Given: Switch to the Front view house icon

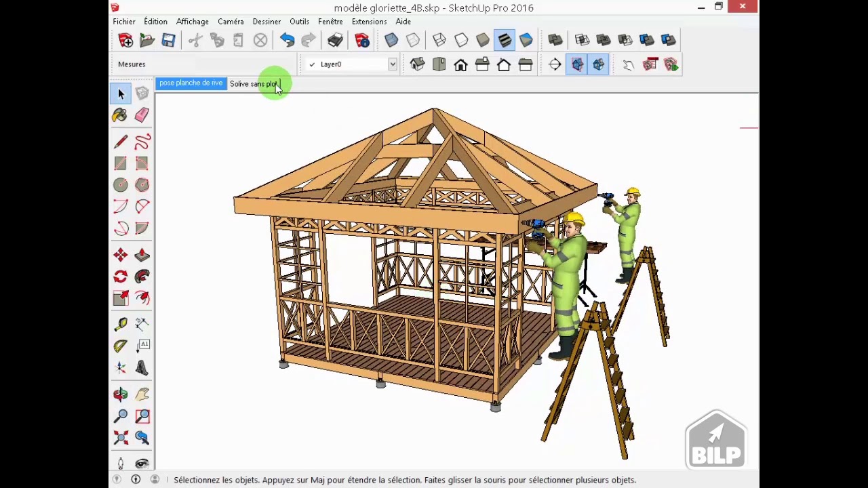Looking at the screenshot, I should (460, 64).
